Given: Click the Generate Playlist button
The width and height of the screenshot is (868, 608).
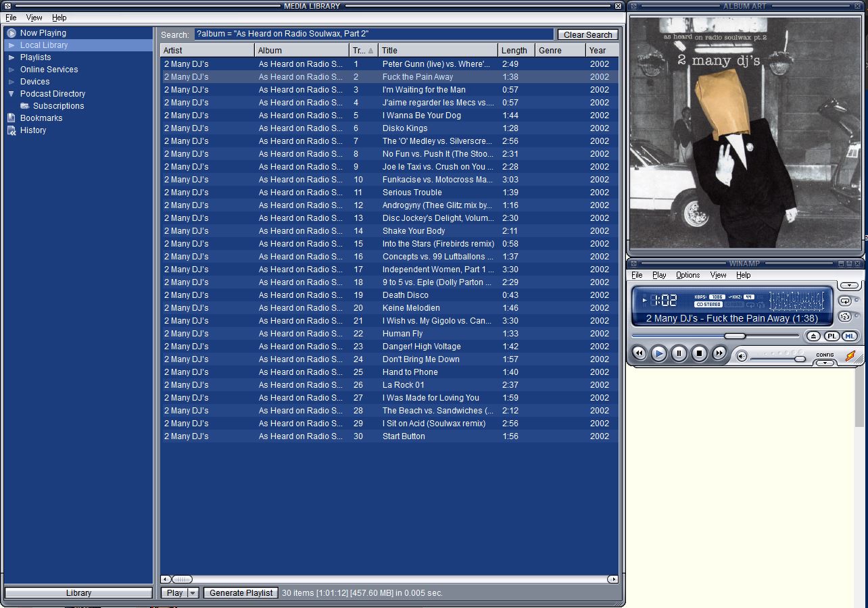Looking at the screenshot, I should pos(241,592).
